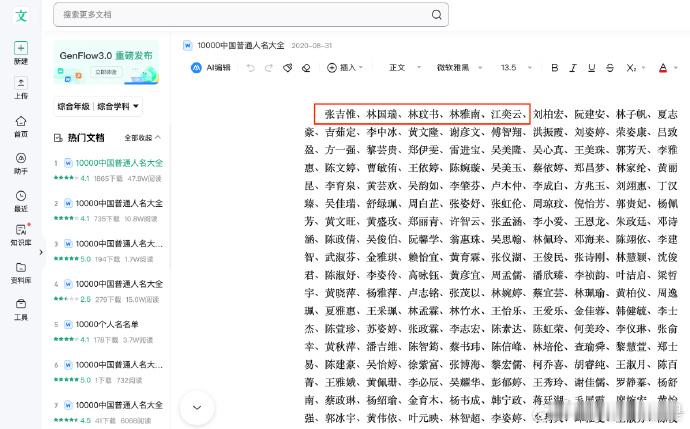Click the 综合年级 grade selector
The image size is (690, 429).
click(73, 106)
